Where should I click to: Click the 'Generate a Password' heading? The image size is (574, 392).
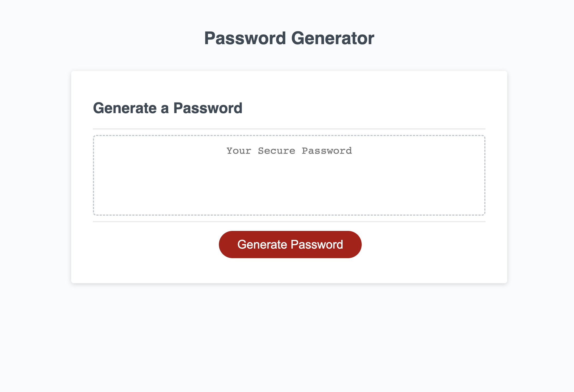(168, 108)
